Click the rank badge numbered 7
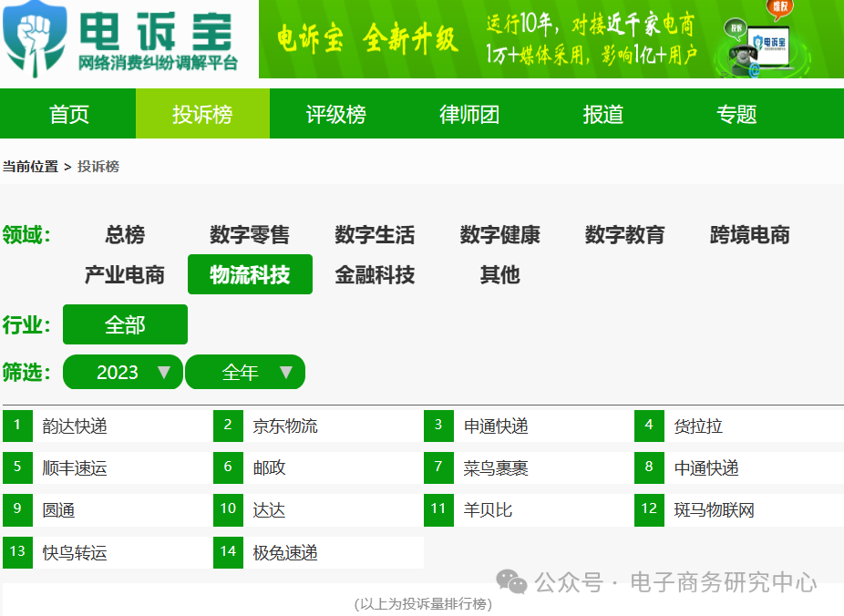 click(438, 467)
